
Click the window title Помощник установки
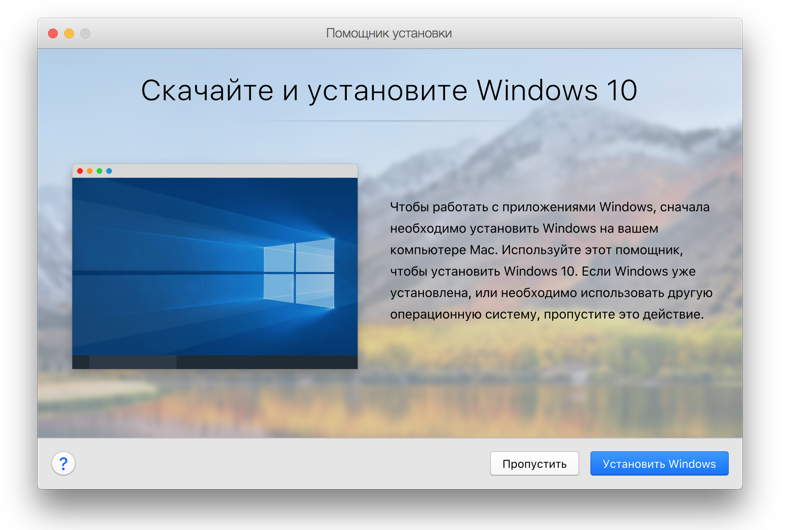pos(389,33)
